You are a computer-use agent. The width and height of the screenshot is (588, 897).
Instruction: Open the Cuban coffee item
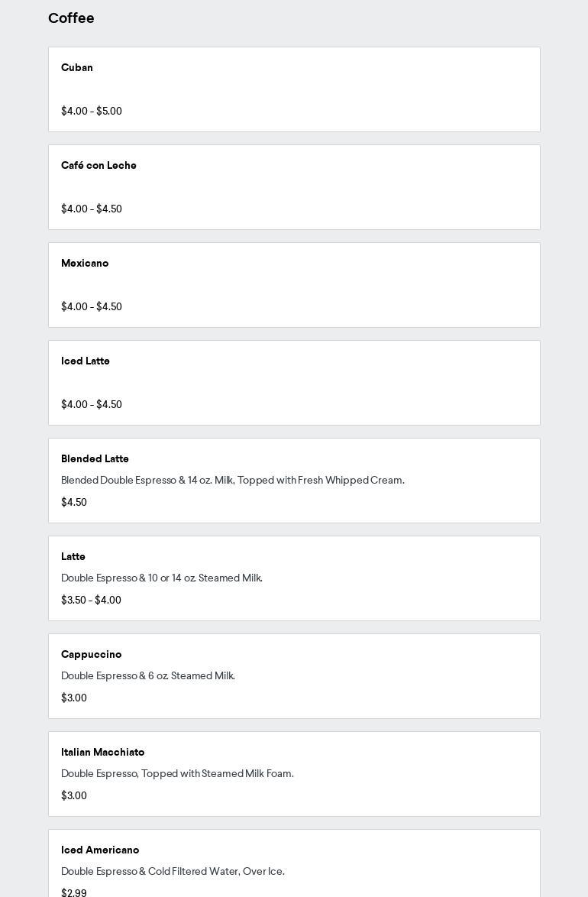[x=77, y=68]
